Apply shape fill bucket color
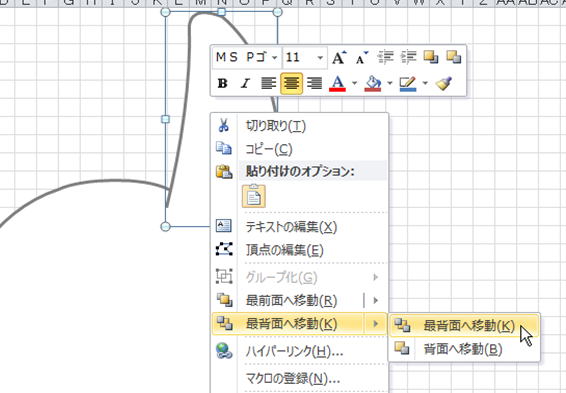566x393 pixels. 373,83
